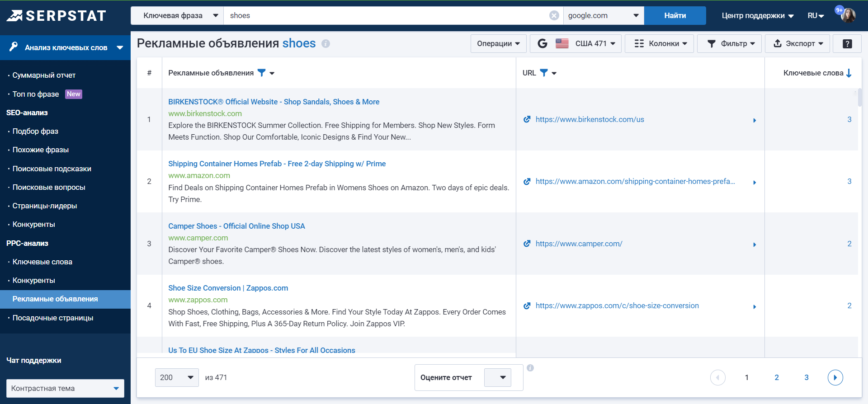Screen dimensions: 868x404
Task: Select Рекламные объявления in the sidebar
Action: coord(65,299)
